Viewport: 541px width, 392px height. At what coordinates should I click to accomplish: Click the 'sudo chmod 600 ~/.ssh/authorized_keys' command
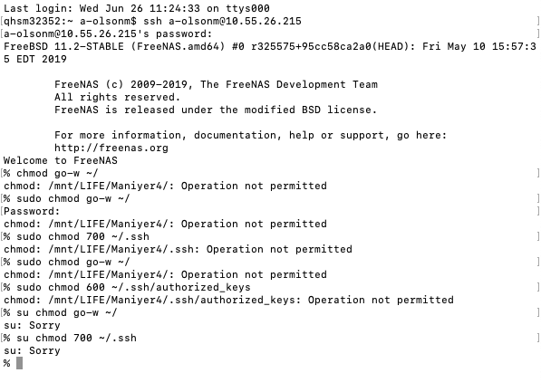coord(133,287)
